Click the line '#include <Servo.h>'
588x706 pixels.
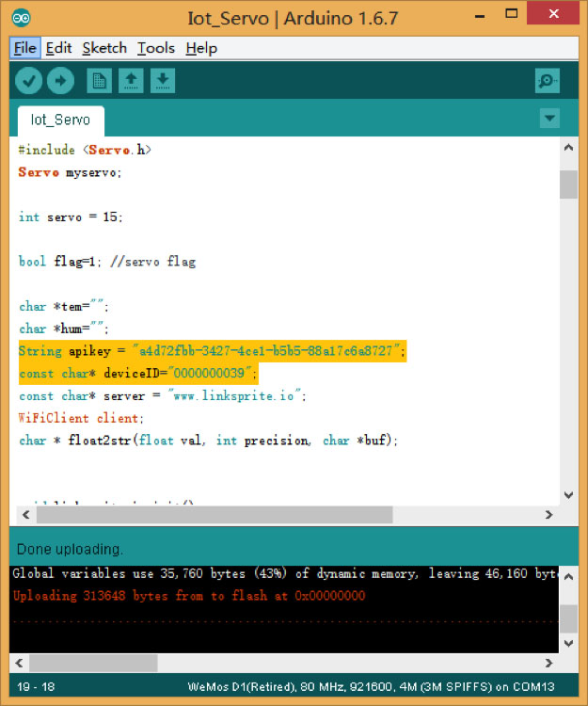pyautogui.click(x=85, y=150)
